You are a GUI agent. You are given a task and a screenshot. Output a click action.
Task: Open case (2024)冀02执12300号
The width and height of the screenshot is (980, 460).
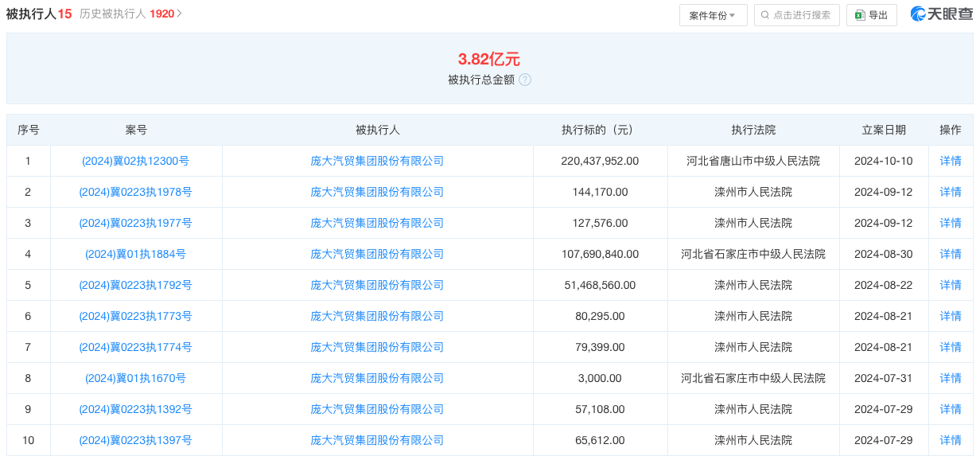(135, 161)
